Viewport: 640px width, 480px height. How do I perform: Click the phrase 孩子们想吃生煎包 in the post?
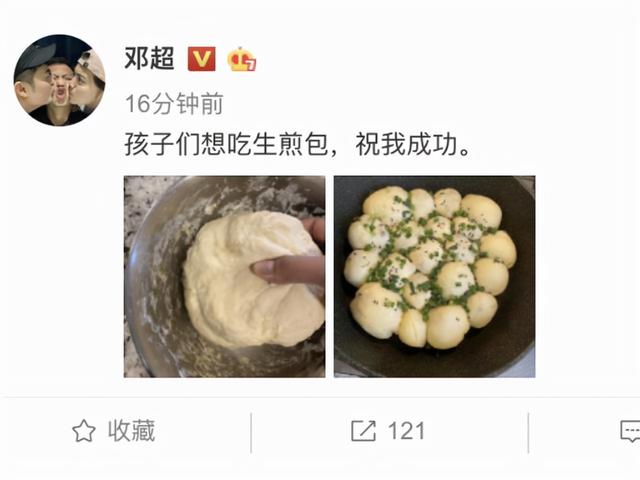(x=226, y=144)
